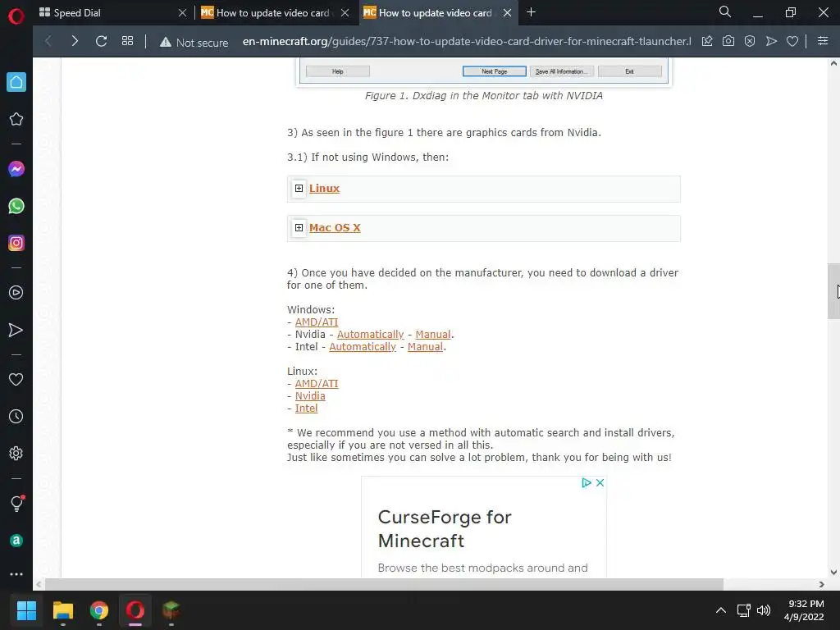840x630 pixels.
Task: Click the AdChoices triangle on the ad
Action: [x=587, y=482]
